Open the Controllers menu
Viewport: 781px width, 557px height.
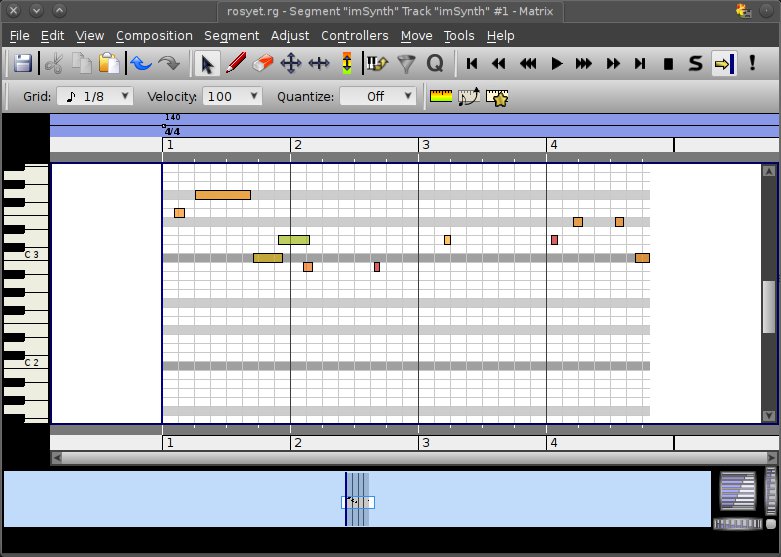click(354, 36)
